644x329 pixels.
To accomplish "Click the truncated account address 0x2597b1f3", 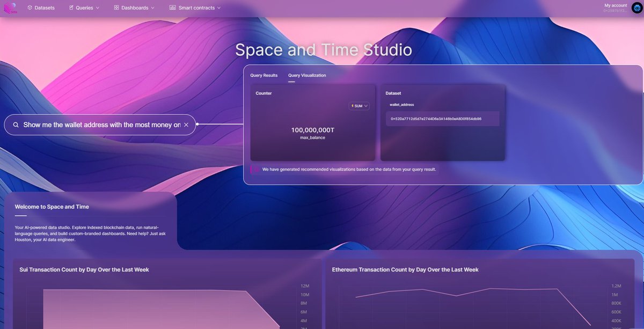I will [615, 11].
